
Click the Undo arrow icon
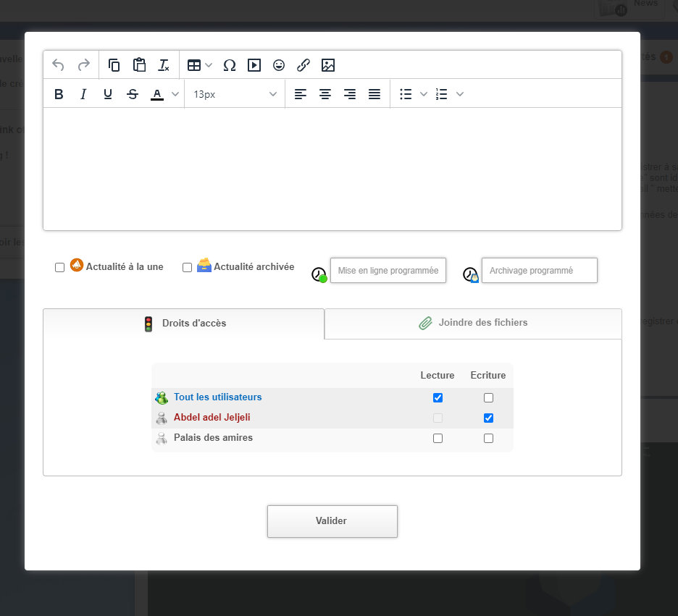pos(59,65)
